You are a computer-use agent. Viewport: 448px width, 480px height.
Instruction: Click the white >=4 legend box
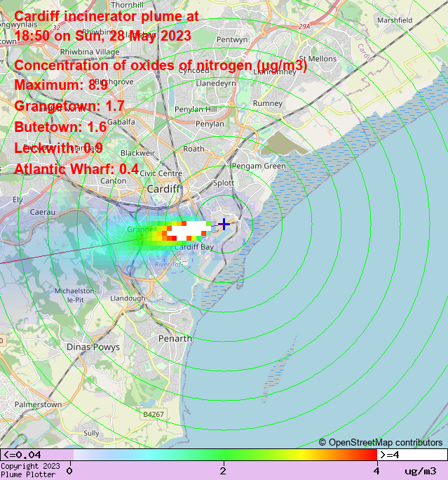pos(412,455)
